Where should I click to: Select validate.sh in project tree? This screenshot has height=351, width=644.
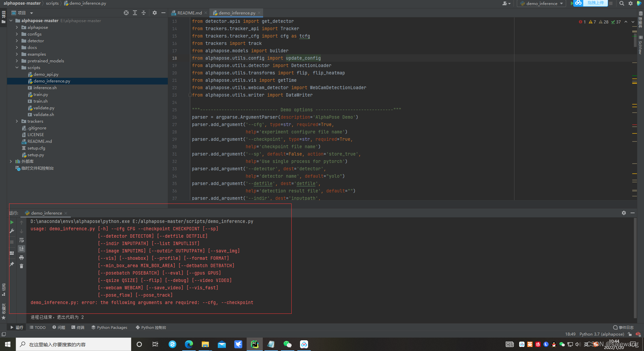(44, 115)
